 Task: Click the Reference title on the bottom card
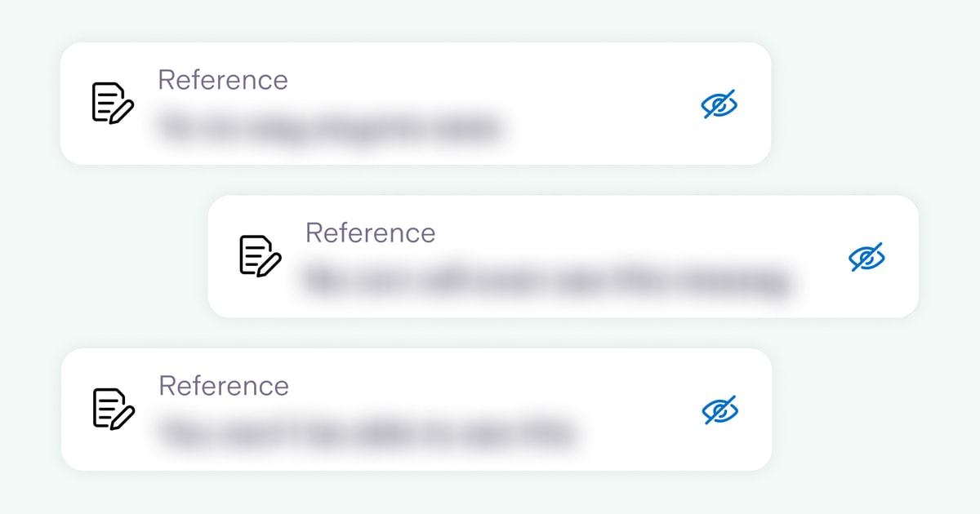tap(223, 386)
